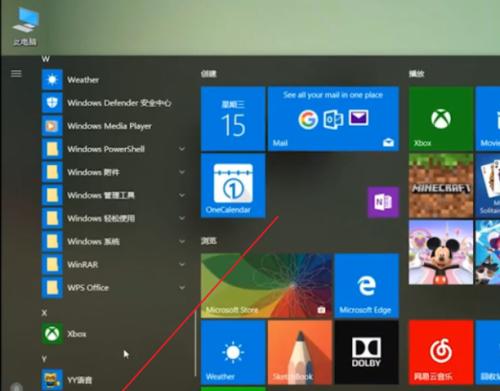Expand the Windows PowerShell folder chevron
Viewport: 500px width, 391px height.
(182, 149)
